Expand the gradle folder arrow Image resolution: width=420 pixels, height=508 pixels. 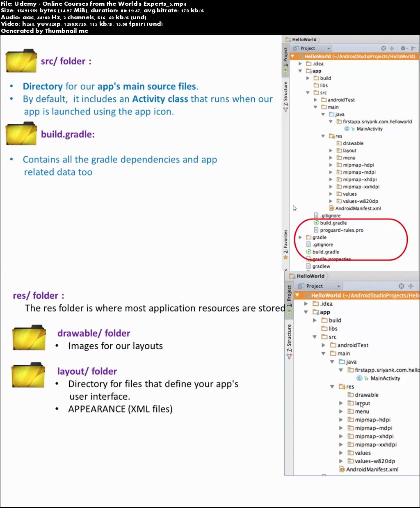tap(300, 238)
